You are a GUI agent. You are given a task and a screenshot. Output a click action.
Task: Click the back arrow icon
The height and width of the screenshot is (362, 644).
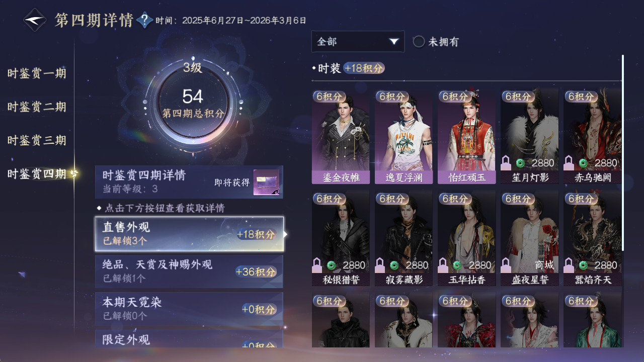35,20
